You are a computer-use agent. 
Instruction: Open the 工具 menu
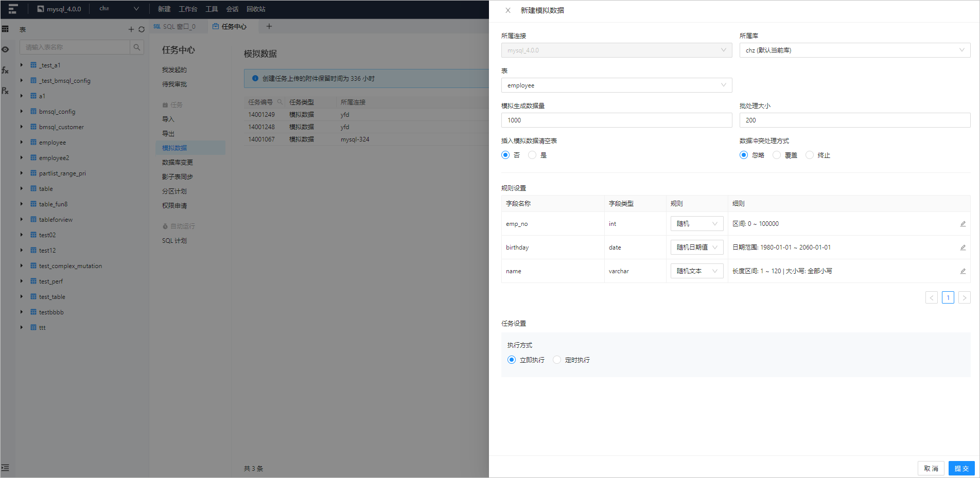(212, 9)
